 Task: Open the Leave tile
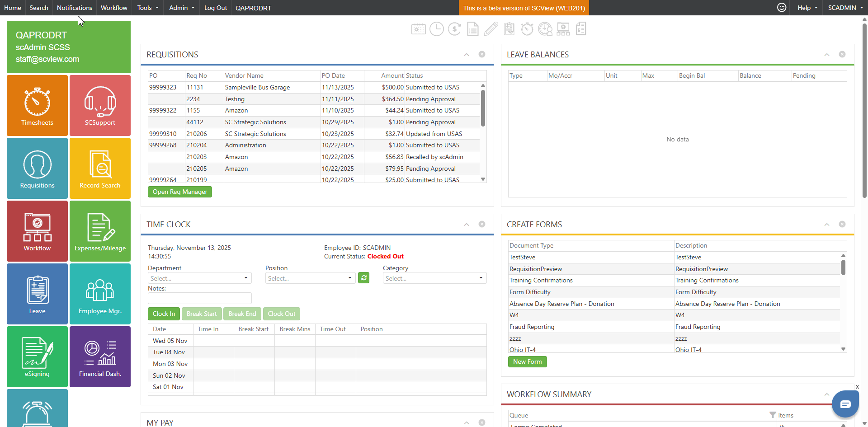point(37,294)
